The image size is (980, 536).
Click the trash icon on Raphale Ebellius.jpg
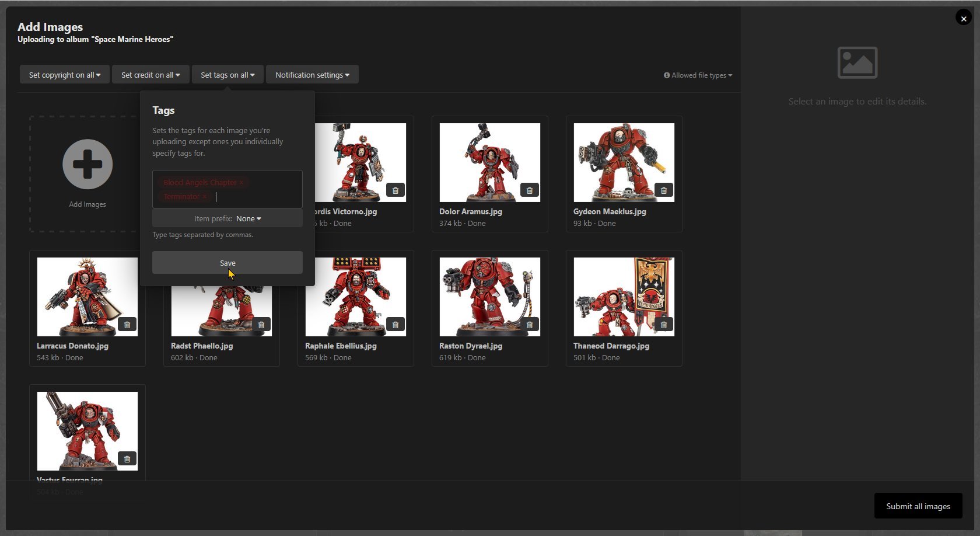(x=395, y=325)
